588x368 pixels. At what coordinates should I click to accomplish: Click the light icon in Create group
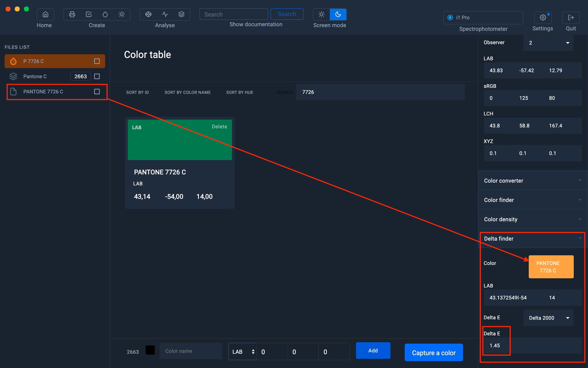click(122, 14)
